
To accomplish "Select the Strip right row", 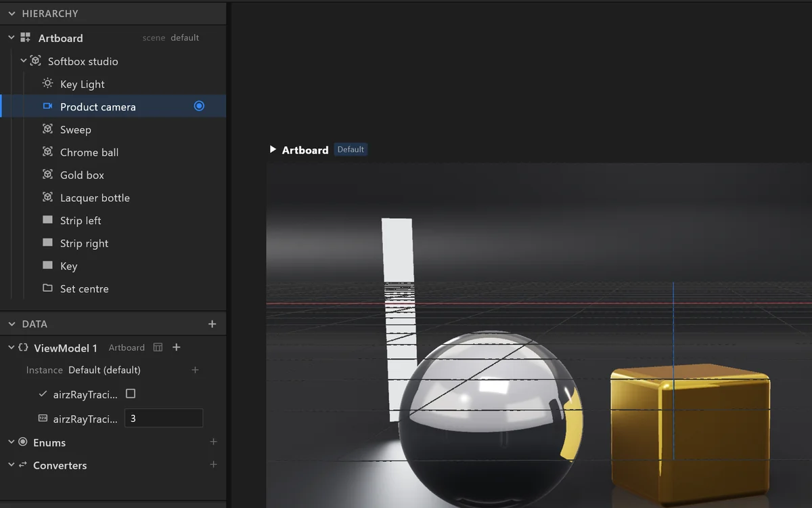I will [x=113, y=243].
